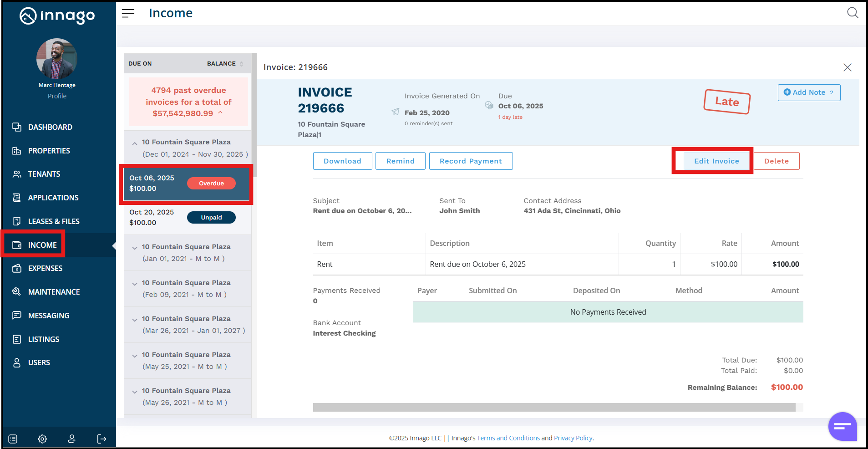Open the chat support bubble

click(x=842, y=426)
